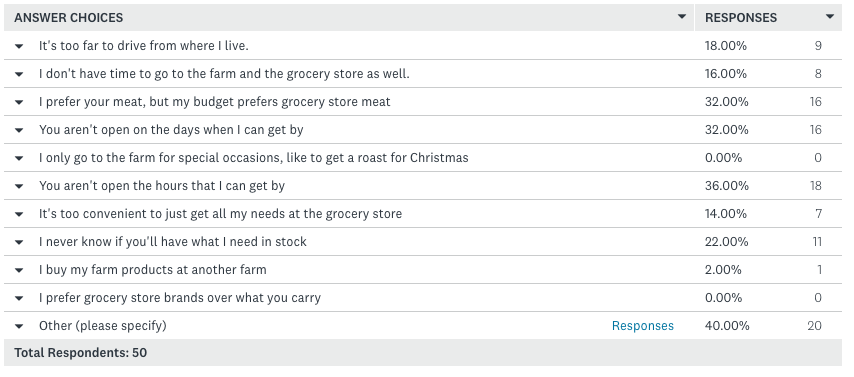Viewport: 854px width, 377px height.
Task: Expand the "too convenient" row arrow
Action: point(19,214)
